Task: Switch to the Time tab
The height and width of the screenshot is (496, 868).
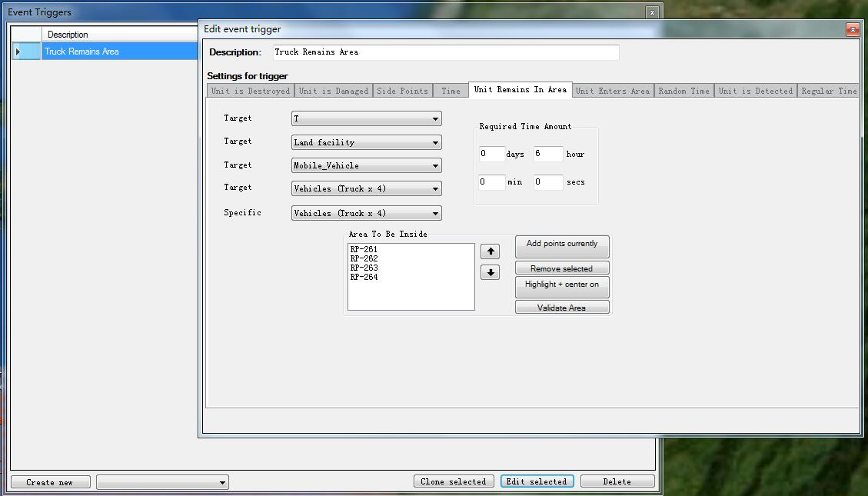Action: (451, 91)
